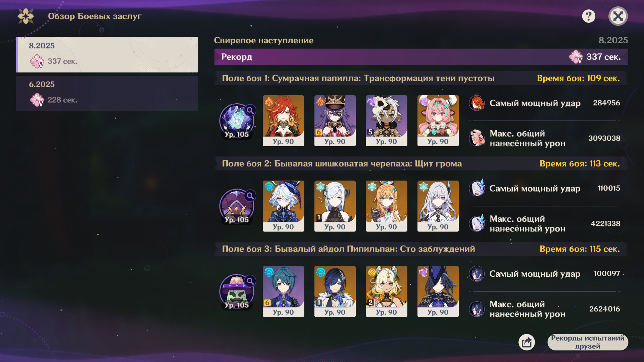Screen dimensions: 644x362
Task: Click the orange-haired Cryo character portrait
Action: [x=386, y=206]
